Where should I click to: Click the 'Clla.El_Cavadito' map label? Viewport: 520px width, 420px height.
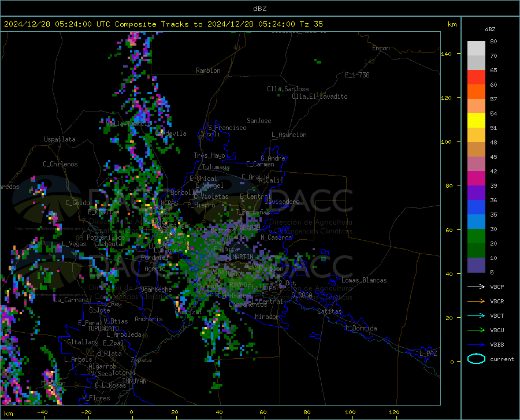point(320,96)
